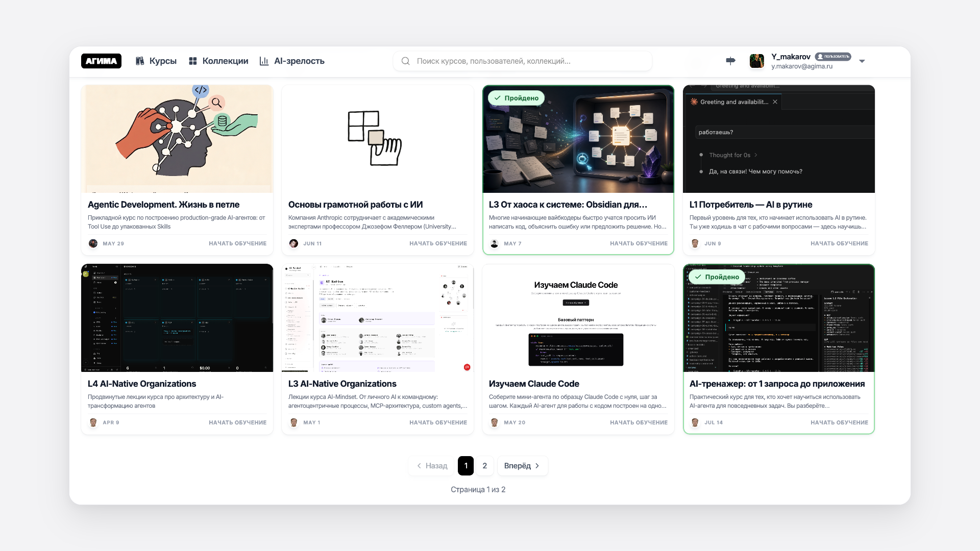Start learning on Основы грамотной работы card

tap(438, 243)
